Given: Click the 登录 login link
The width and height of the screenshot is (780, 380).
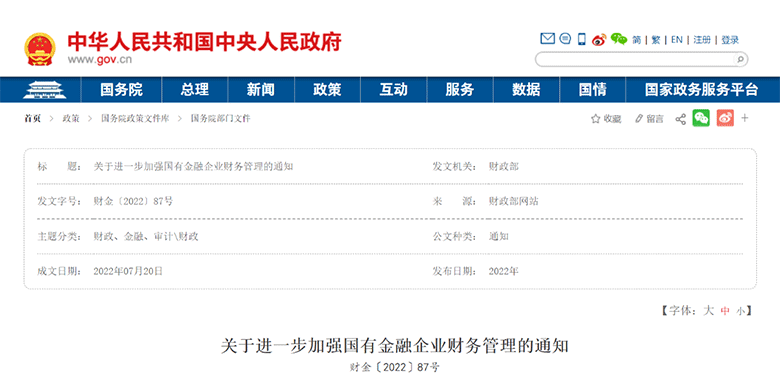Looking at the screenshot, I should (730, 40).
